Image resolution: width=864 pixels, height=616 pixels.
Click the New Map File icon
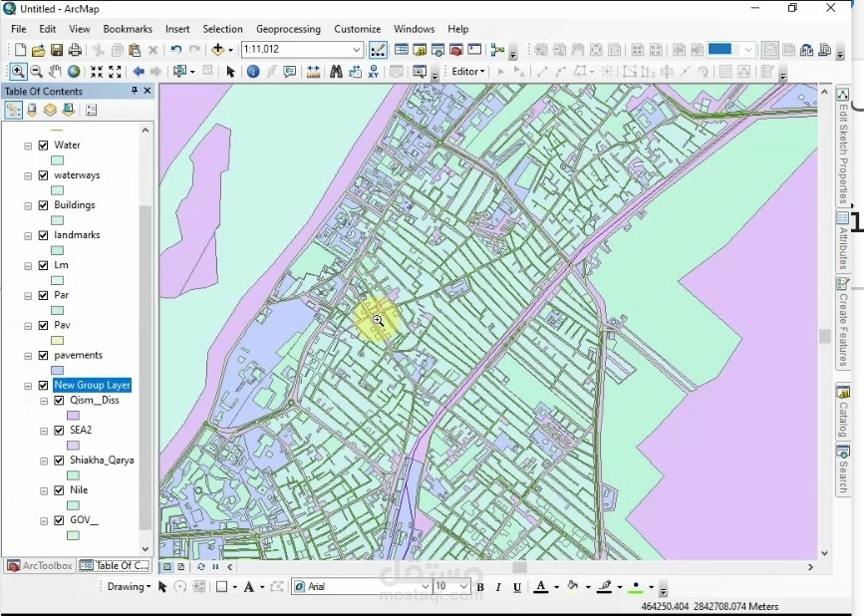pos(20,50)
